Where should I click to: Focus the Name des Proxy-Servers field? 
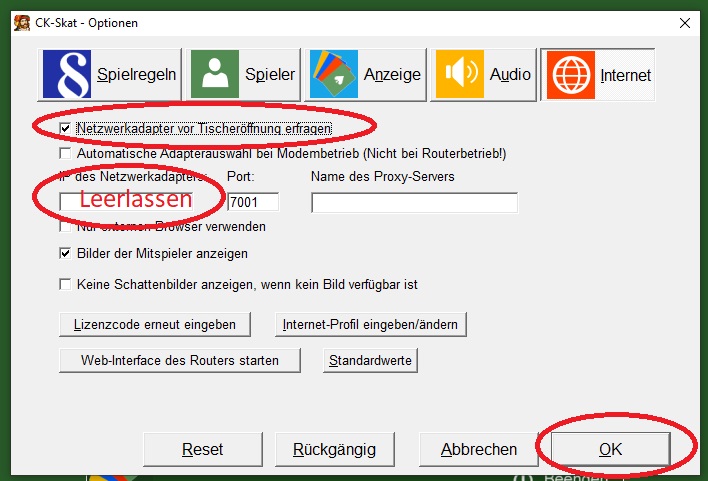(x=414, y=203)
